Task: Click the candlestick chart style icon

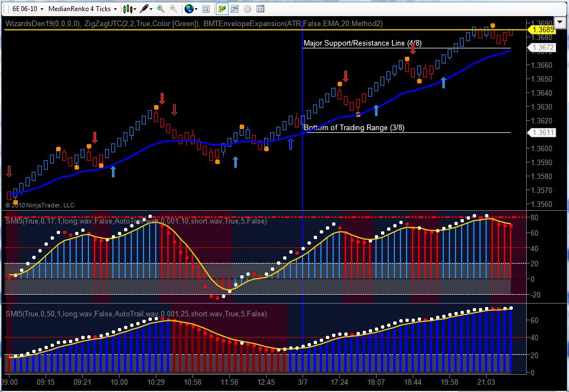Action: tap(127, 9)
